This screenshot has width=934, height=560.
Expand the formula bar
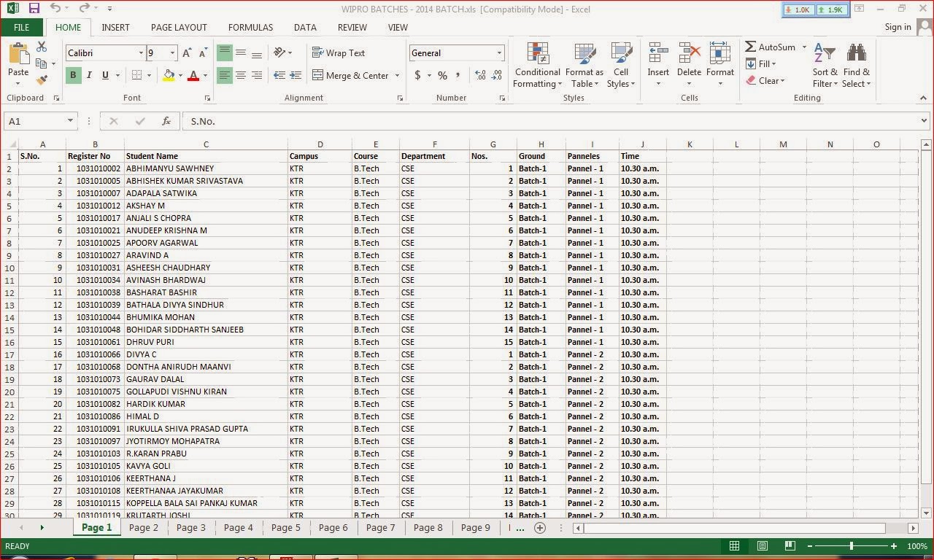[x=924, y=121]
